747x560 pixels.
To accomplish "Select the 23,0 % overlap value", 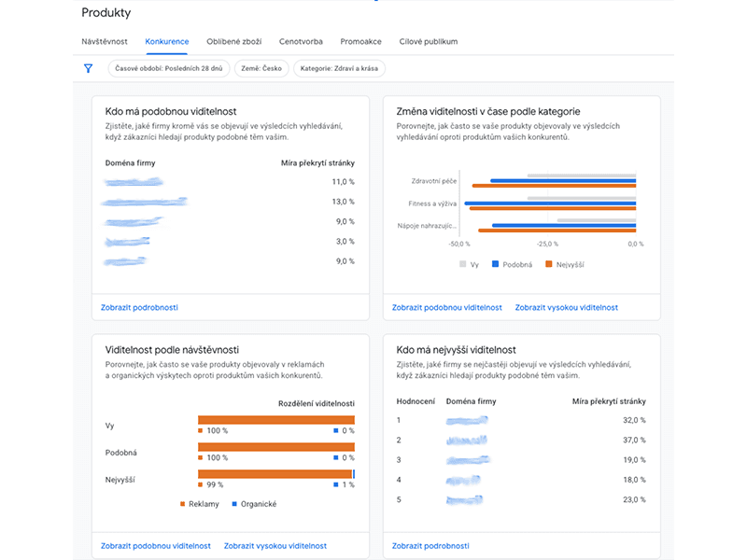I will click(x=634, y=499).
